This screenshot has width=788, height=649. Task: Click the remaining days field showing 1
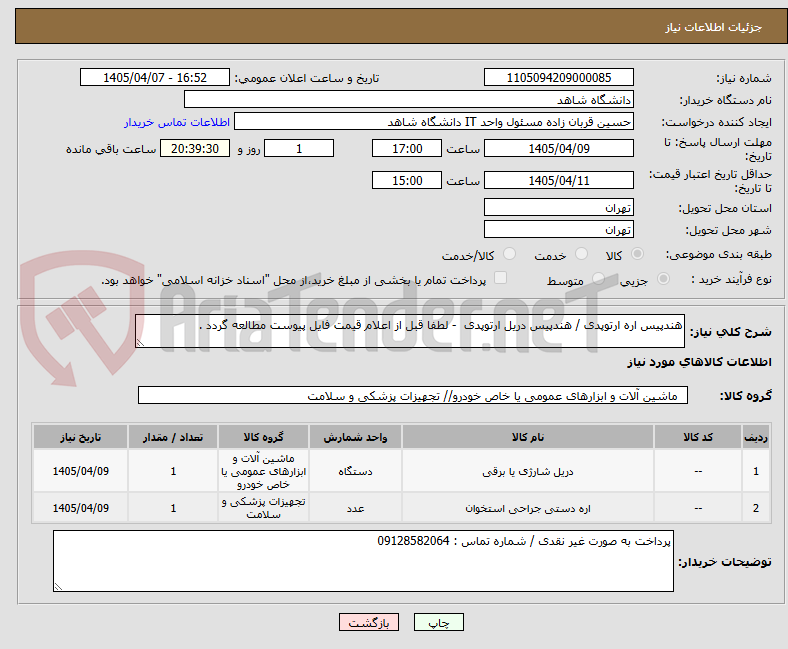point(299,148)
